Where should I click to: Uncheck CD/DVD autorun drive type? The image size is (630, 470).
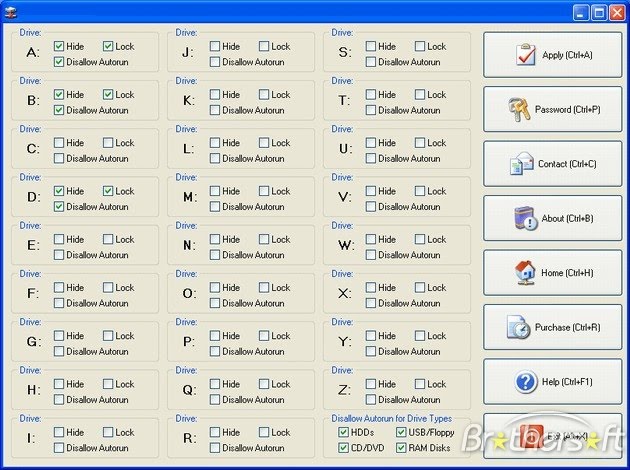(x=343, y=448)
